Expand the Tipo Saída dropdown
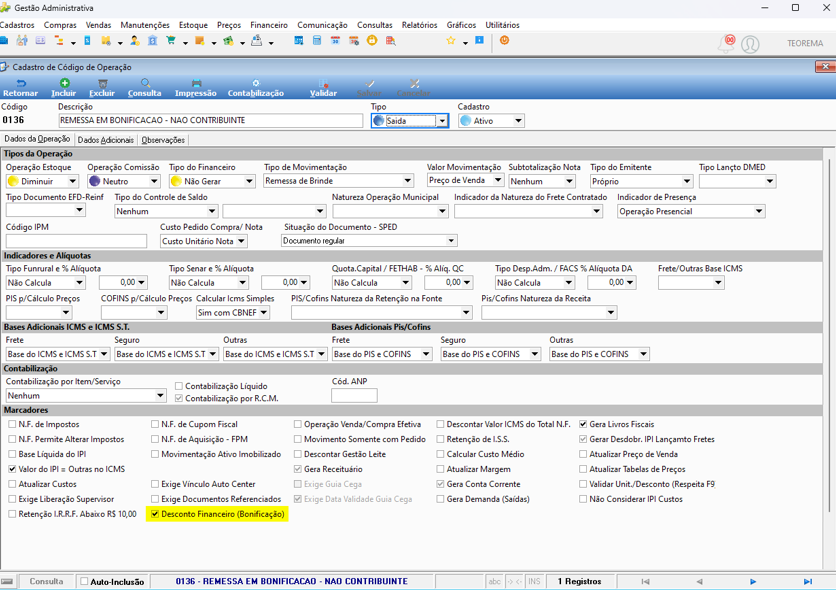This screenshot has width=836, height=590. point(442,121)
